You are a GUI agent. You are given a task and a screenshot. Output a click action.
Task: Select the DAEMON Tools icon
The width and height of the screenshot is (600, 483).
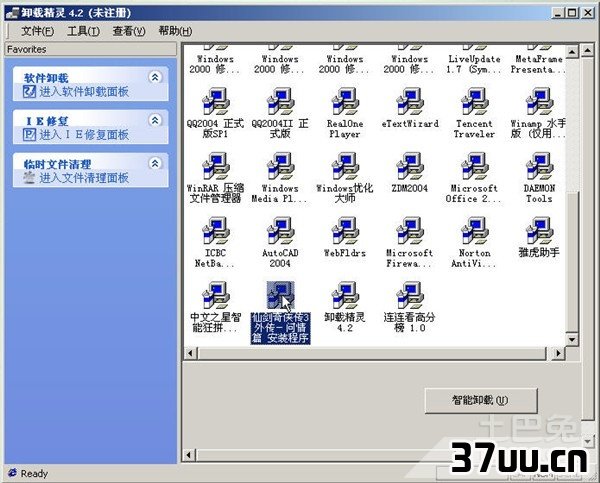click(x=539, y=166)
